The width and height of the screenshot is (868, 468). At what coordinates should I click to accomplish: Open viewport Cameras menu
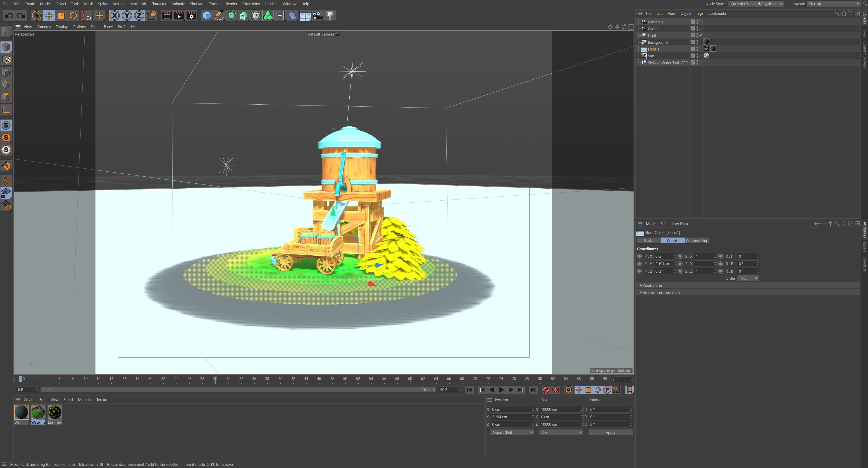[x=43, y=27]
